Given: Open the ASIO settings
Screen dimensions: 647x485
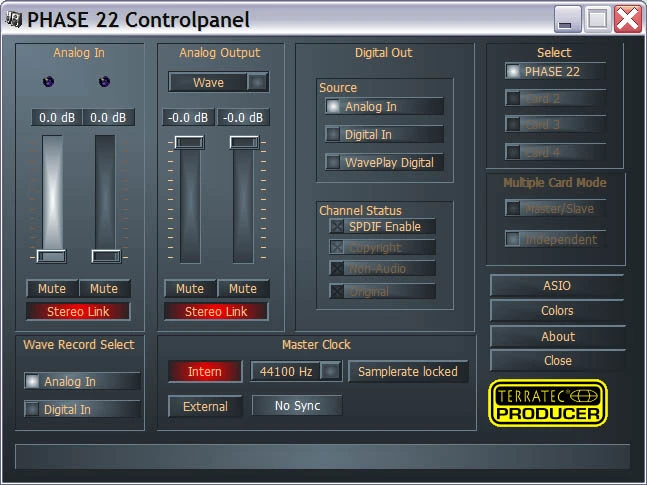Looking at the screenshot, I should coord(556,285).
